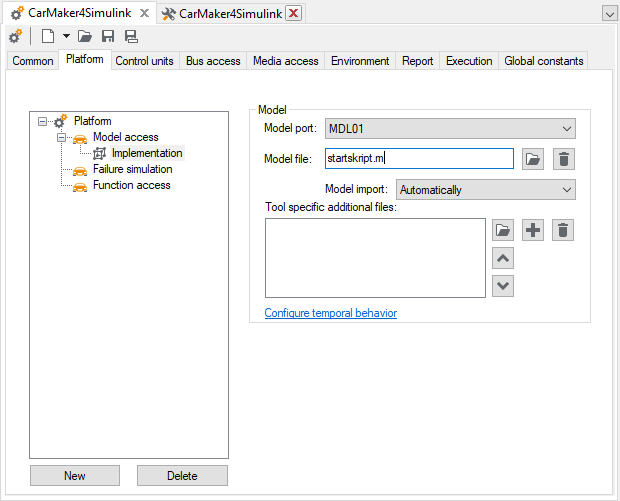Remove additional file with trash icon

[x=563, y=230]
